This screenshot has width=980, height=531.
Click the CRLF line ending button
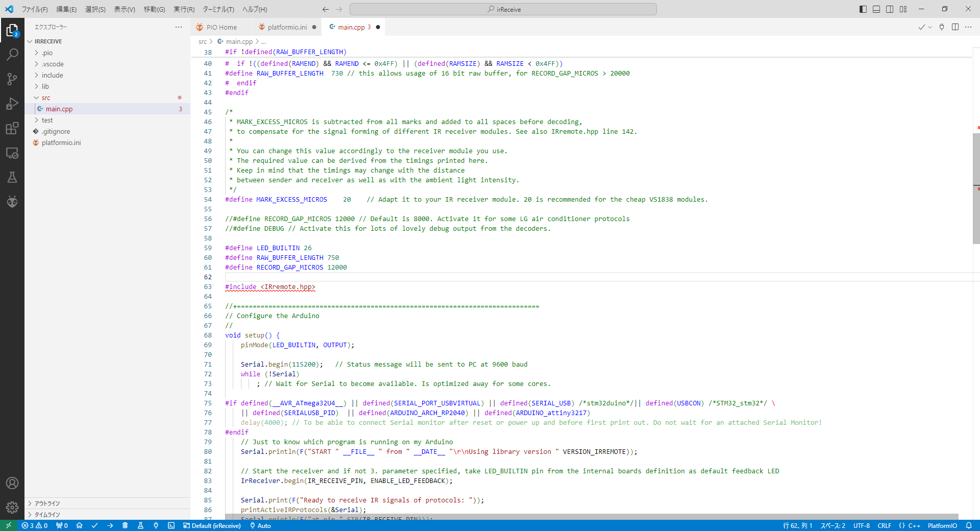click(884, 525)
